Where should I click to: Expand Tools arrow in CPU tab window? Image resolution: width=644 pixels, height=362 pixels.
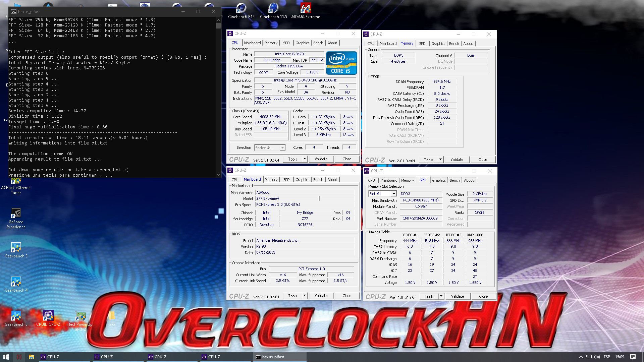pos(305,159)
